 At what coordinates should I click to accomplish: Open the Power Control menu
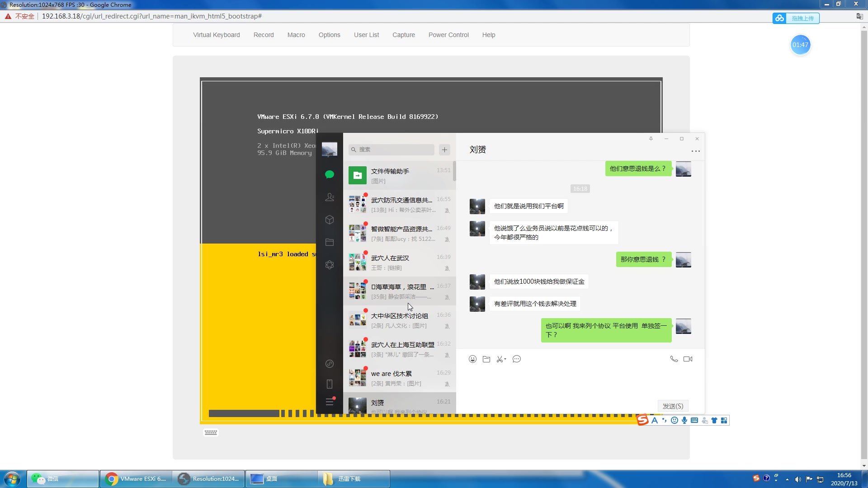448,35
